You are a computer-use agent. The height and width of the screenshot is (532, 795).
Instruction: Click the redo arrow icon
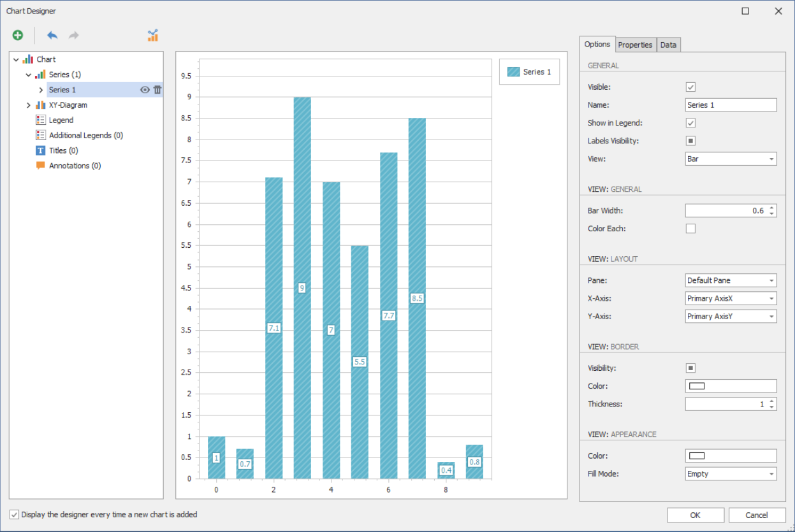coord(73,35)
